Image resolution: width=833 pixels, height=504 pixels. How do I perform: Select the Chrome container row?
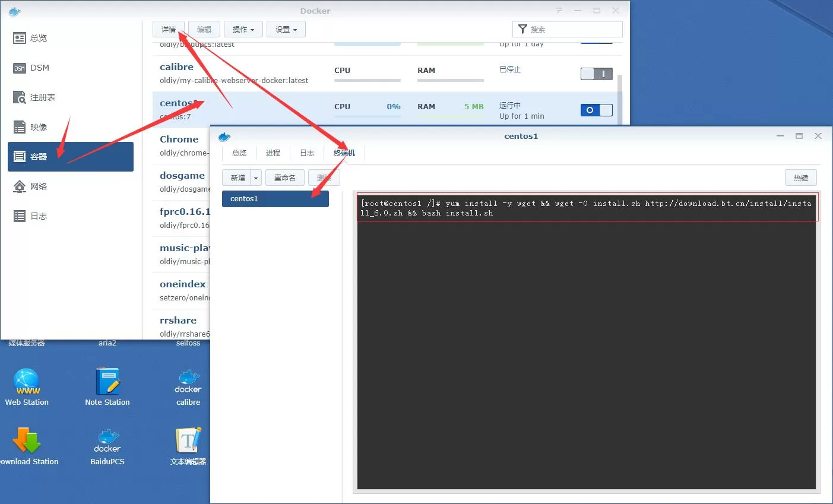[x=181, y=145]
